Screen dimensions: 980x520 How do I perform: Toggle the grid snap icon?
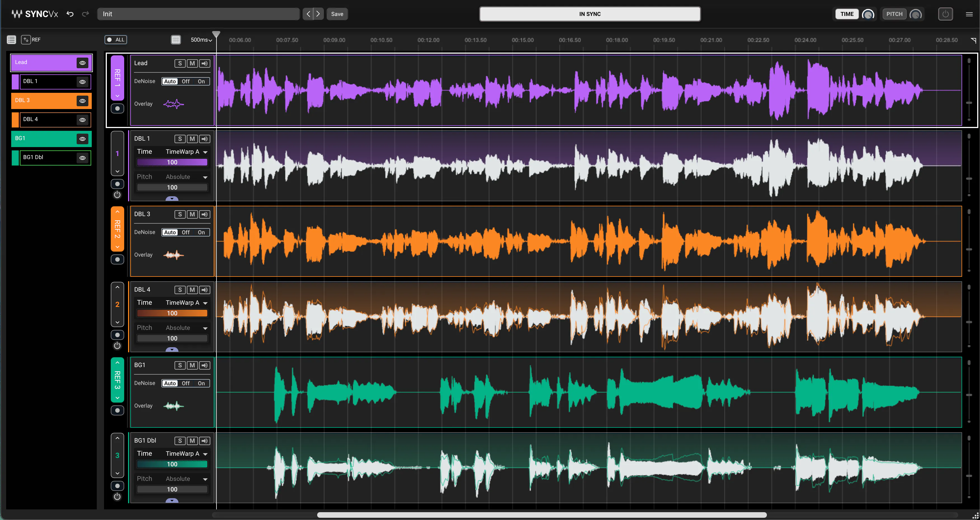click(176, 40)
